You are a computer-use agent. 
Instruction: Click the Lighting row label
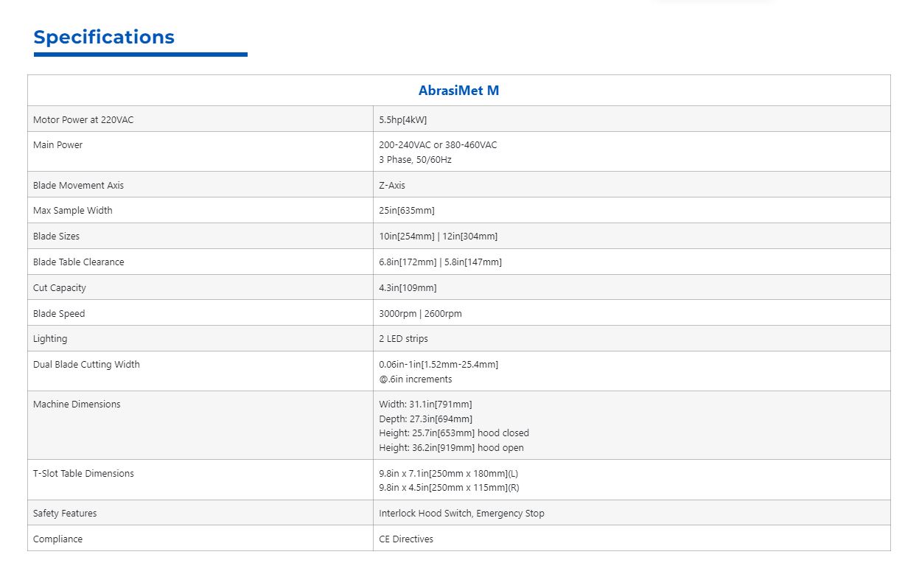click(x=50, y=338)
